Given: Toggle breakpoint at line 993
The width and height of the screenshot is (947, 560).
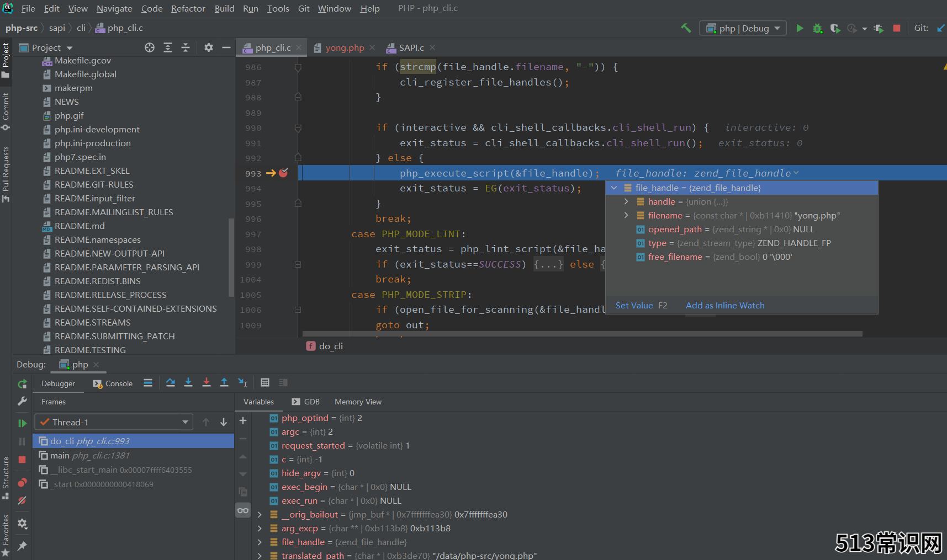Looking at the screenshot, I should pyautogui.click(x=283, y=173).
